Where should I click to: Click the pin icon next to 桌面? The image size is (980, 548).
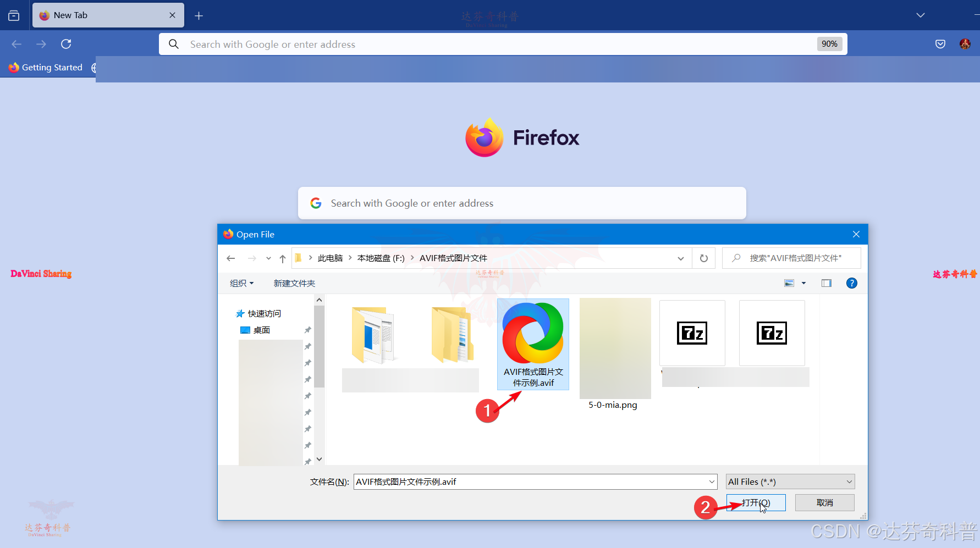click(x=307, y=330)
